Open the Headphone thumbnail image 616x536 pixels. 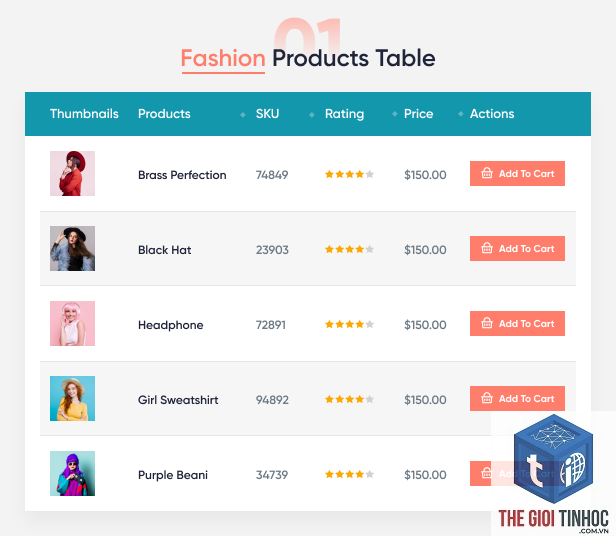[x=72, y=323]
